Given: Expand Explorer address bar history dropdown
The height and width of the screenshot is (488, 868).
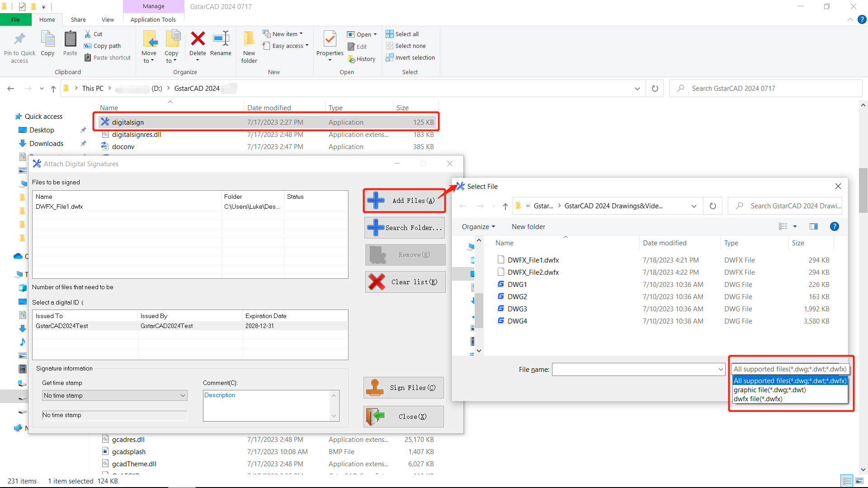Looking at the screenshot, I should 637,89.
